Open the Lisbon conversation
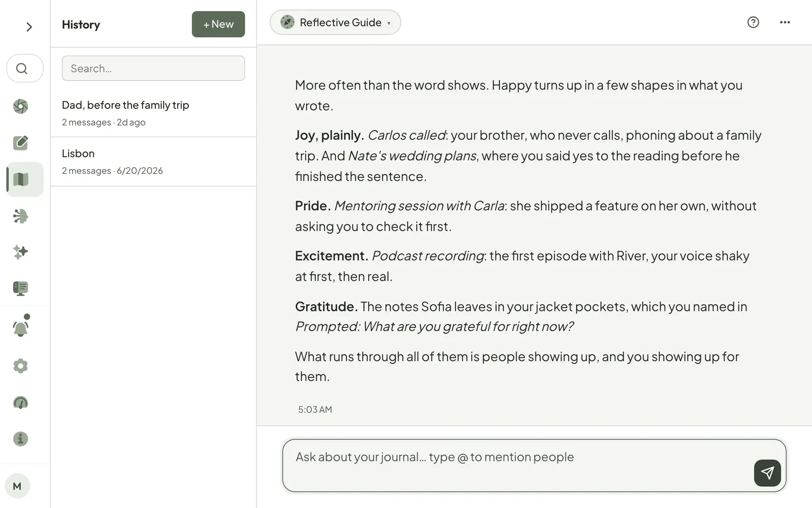812x508 pixels. [x=153, y=162]
